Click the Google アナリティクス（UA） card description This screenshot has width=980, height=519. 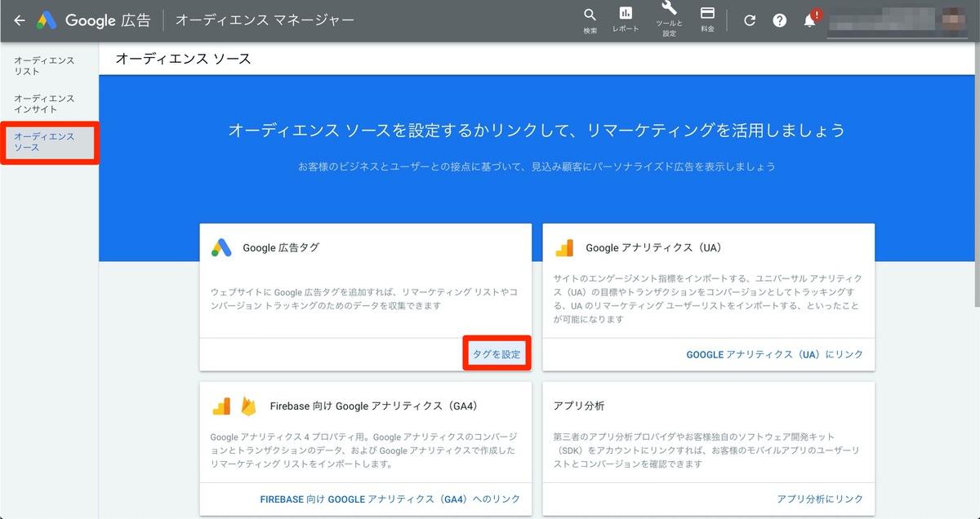pyautogui.click(x=707, y=299)
